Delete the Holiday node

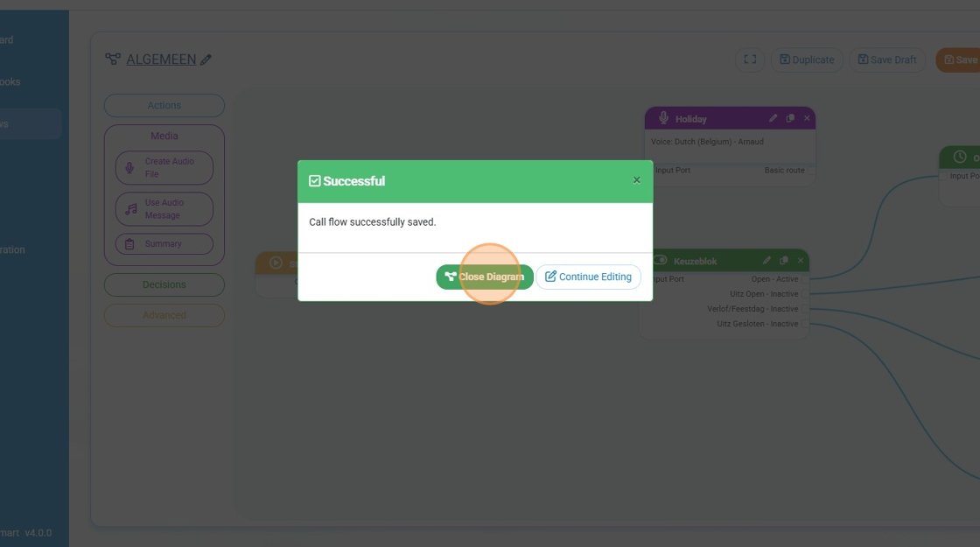tap(807, 118)
